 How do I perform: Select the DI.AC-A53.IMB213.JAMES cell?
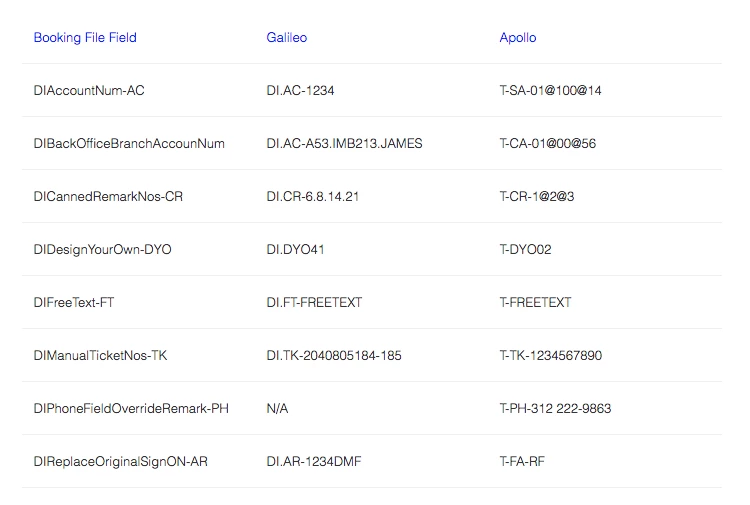coord(344,143)
